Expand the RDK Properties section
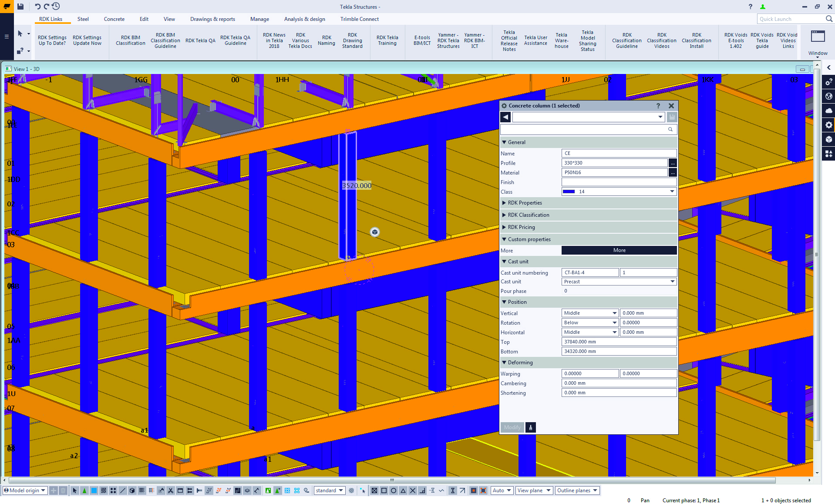 tap(525, 203)
